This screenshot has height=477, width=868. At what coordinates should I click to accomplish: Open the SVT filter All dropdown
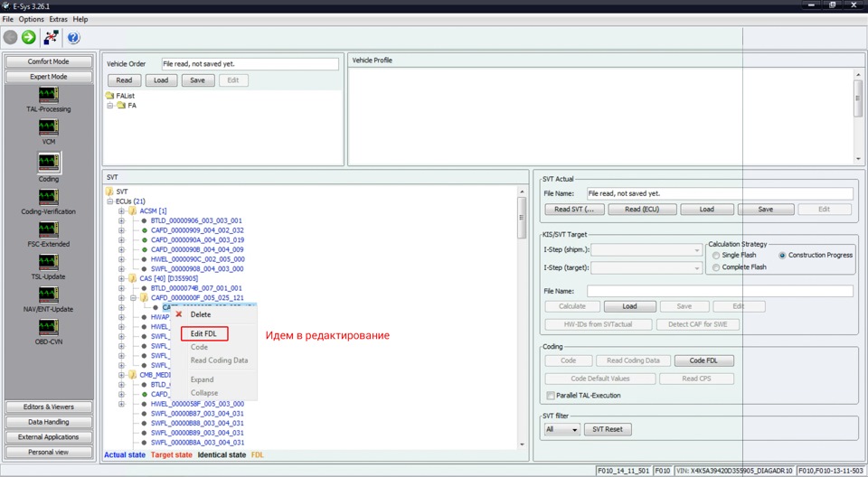tap(561, 429)
